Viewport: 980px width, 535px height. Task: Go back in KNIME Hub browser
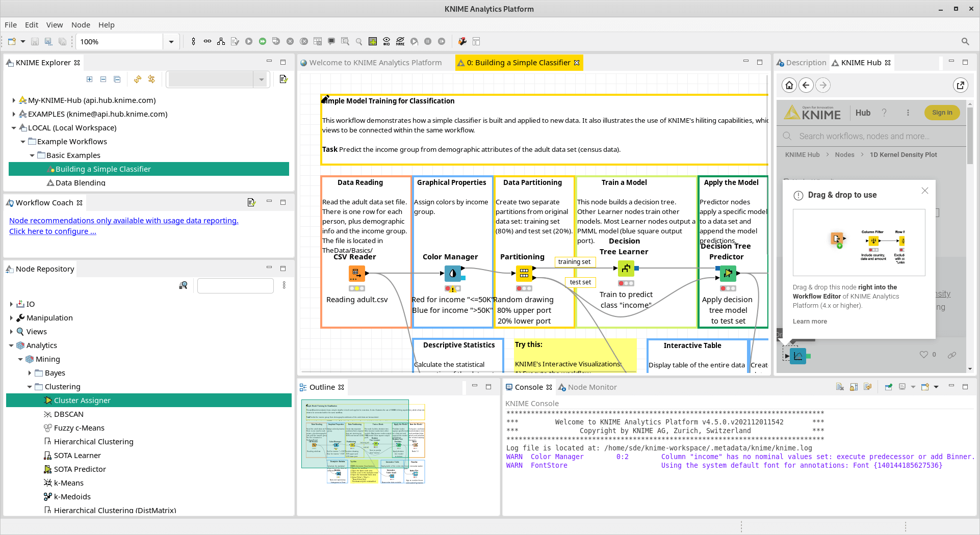(x=806, y=85)
